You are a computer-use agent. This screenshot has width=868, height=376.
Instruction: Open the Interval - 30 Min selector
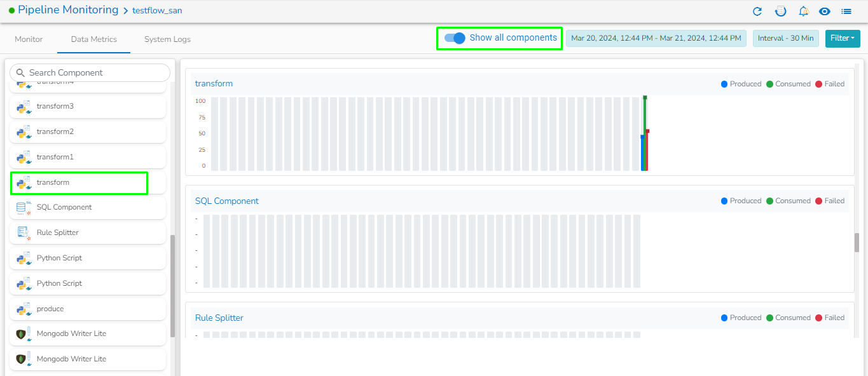tap(786, 38)
